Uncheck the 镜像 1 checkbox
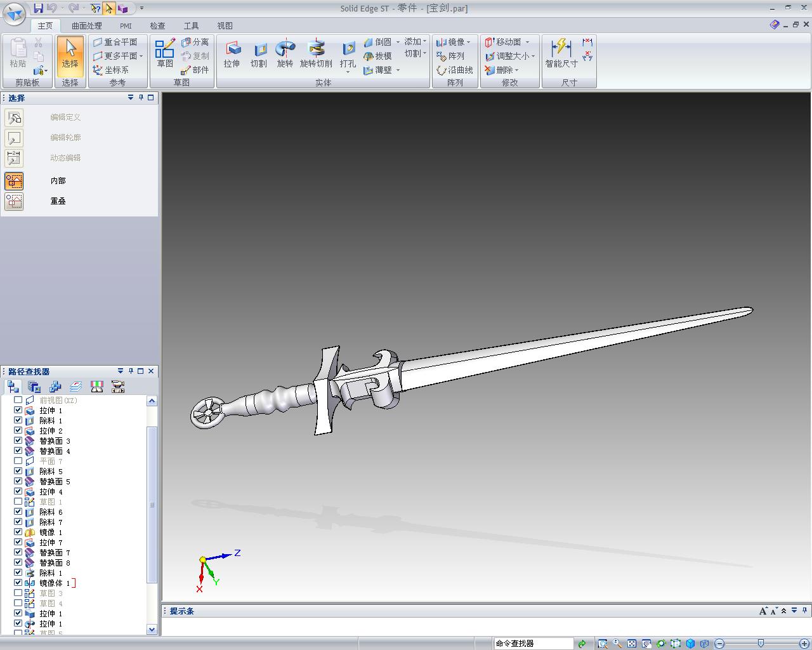The height and width of the screenshot is (650, 812). [18, 532]
